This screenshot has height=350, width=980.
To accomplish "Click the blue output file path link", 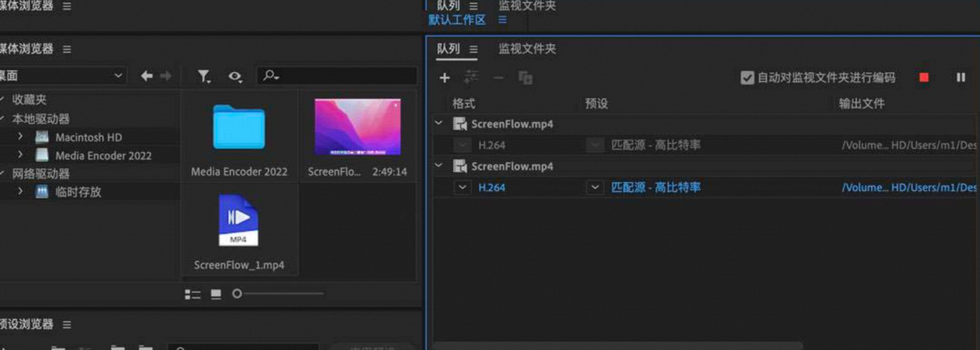I will tap(909, 187).
